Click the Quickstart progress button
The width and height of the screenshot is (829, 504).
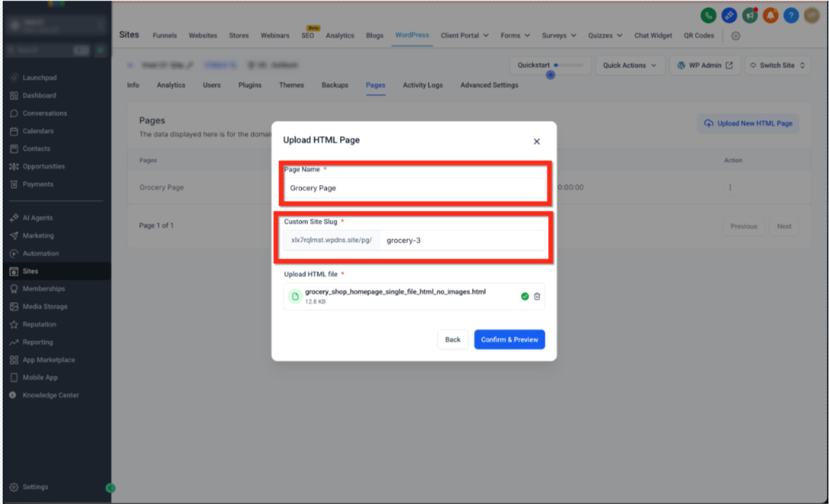(x=549, y=65)
